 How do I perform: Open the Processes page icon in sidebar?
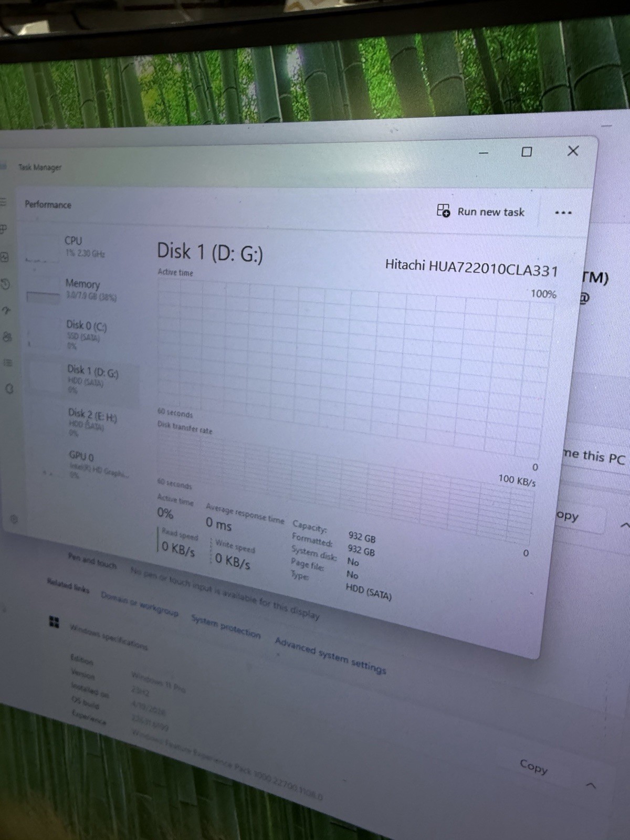click(x=3, y=229)
